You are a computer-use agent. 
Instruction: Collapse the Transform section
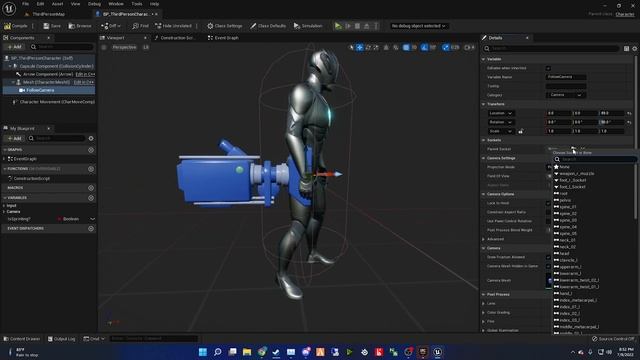pyautogui.click(x=484, y=104)
